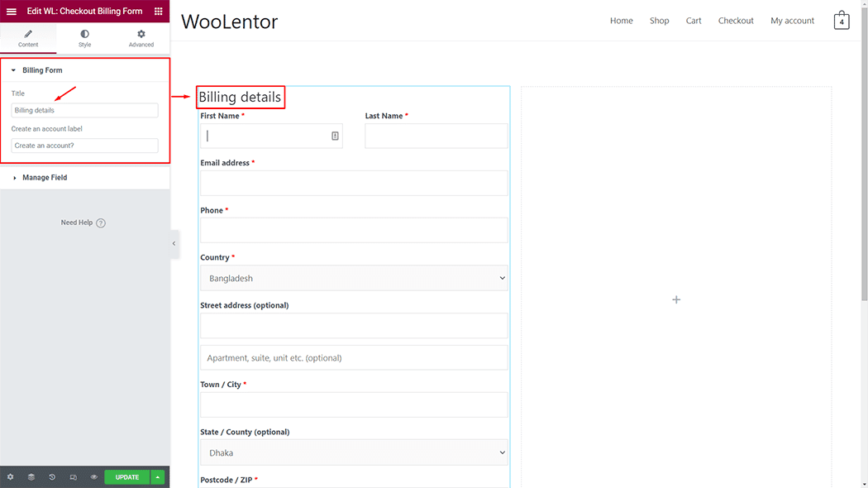Switch to the Advanced tab

[x=141, y=38]
